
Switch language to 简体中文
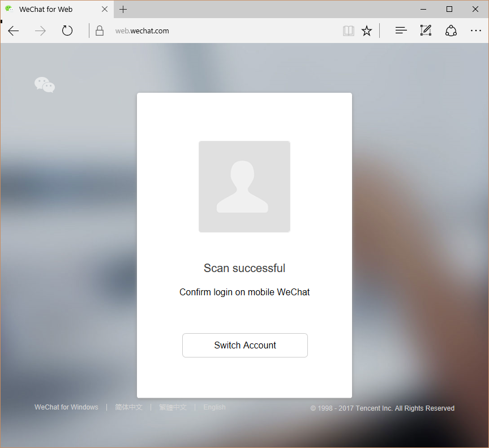point(128,407)
